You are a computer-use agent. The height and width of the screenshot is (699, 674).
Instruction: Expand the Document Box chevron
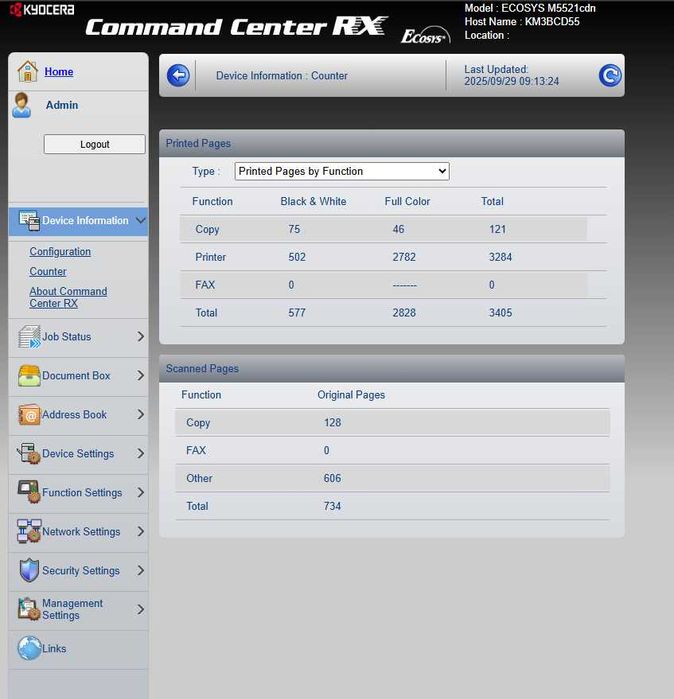click(x=141, y=375)
